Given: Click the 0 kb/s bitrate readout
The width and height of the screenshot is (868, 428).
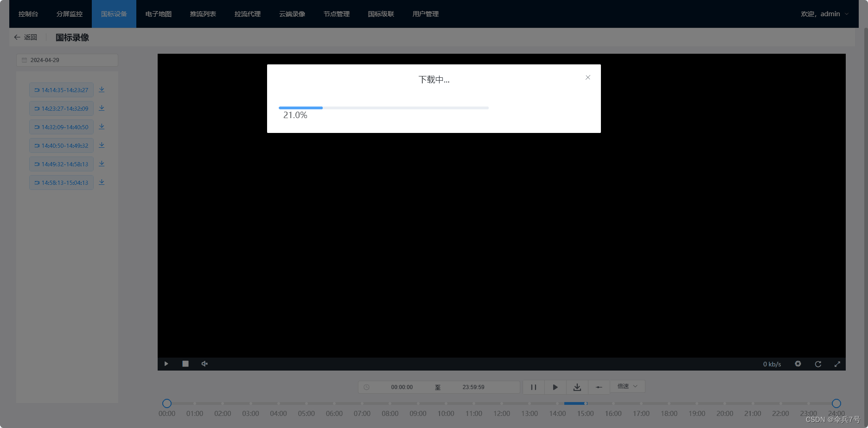Looking at the screenshot, I should 772,364.
